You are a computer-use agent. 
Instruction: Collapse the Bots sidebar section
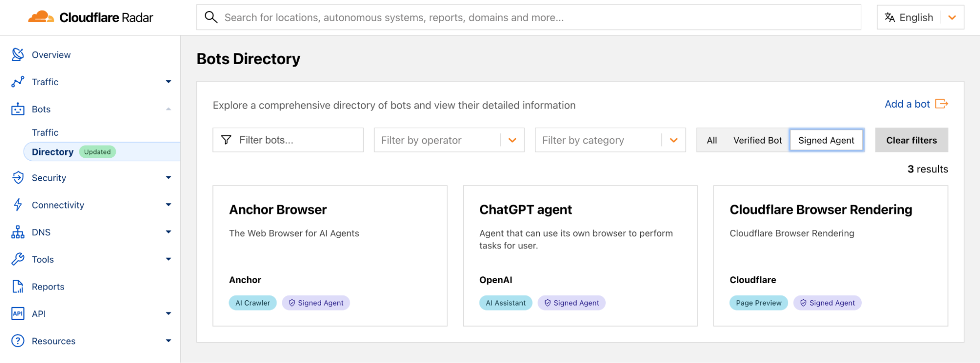tap(168, 109)
